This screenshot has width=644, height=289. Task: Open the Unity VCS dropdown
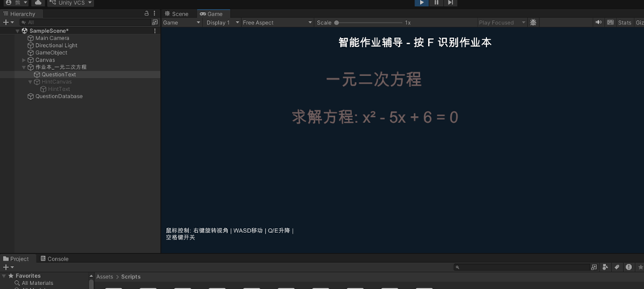pyautogui.click(x=70, y=2)
